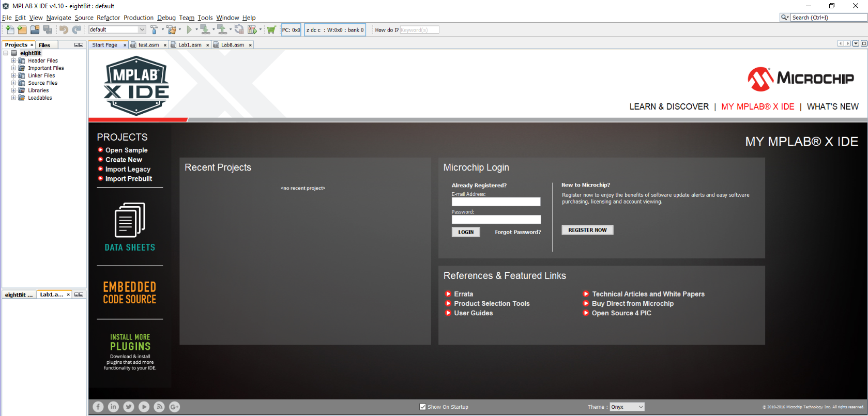Close the test.asm tab
The image size is (868, 416).
click(x=165, y=45)
